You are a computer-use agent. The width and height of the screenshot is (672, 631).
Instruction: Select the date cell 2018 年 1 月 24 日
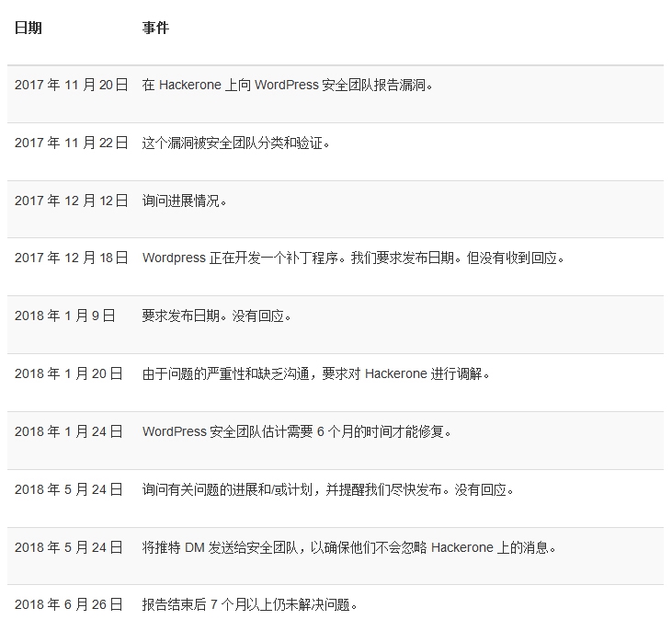(x=68, y=432)
